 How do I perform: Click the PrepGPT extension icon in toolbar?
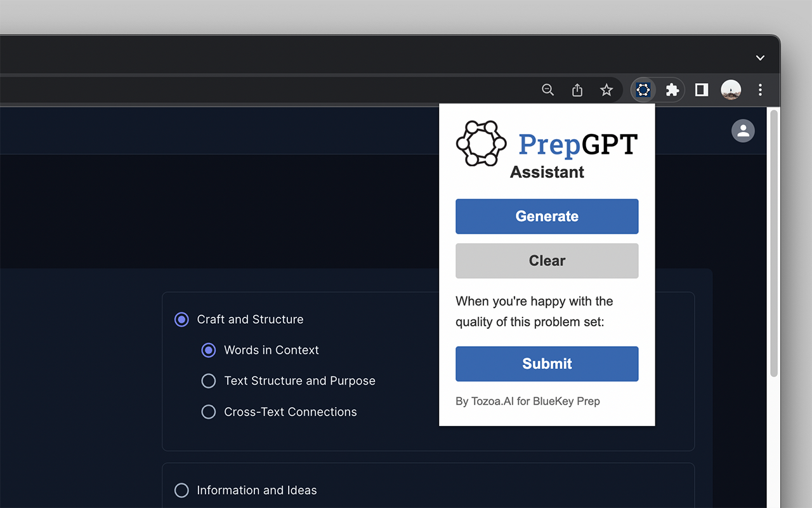(643, 90)
